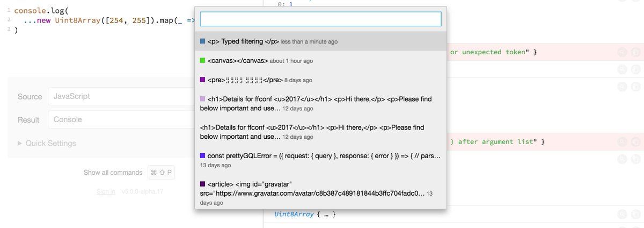This screenshot has height=228, width=644.
Task: Click the 'Show all commands' link
Action: tap(113, 173)
